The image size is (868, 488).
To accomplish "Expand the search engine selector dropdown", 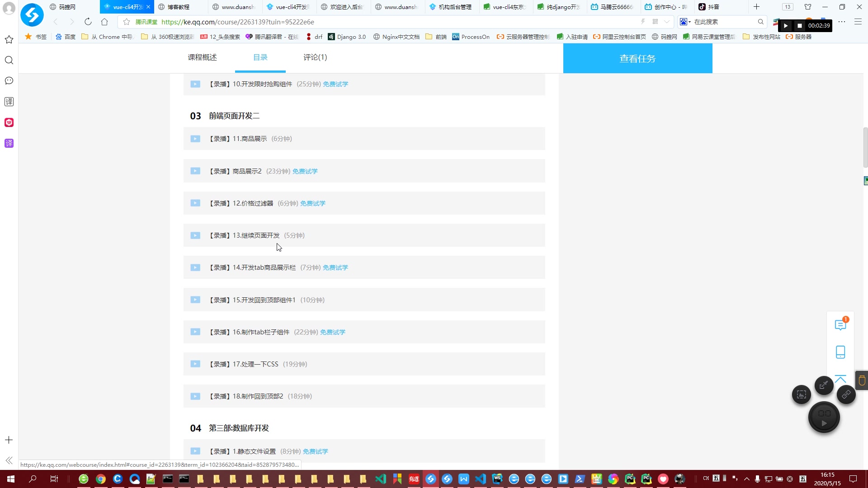I will click(x=689, y=22).
